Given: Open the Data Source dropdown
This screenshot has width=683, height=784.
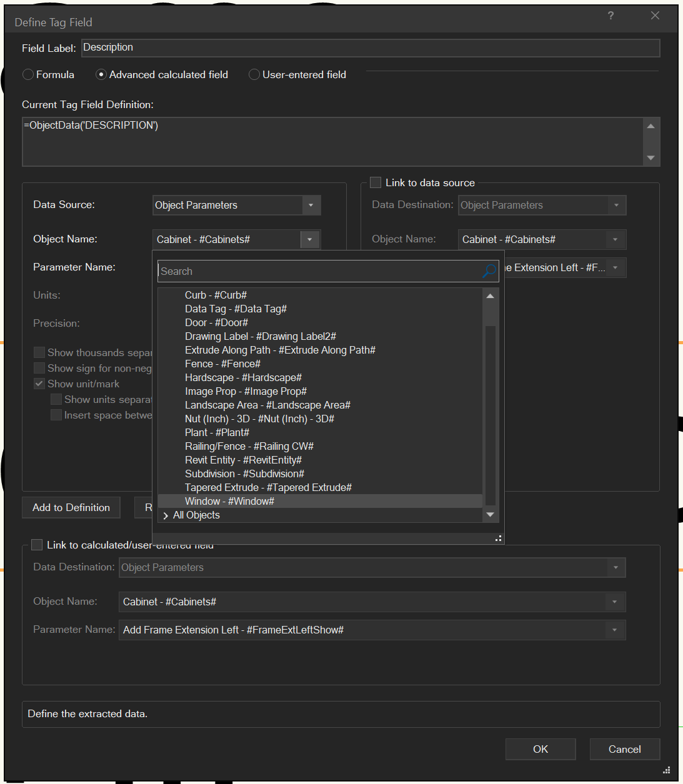Looking at the screenshot, I should [311, 205].
